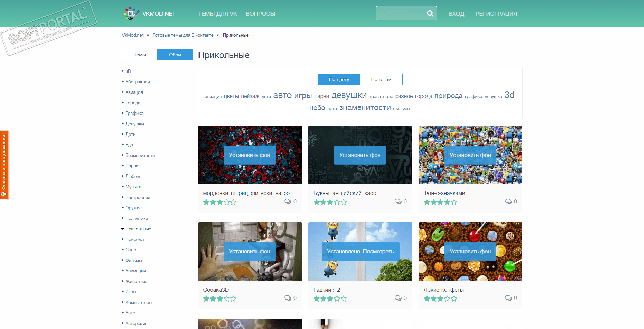This screenshot has height=329, width=644.
Task: Click the игры tag in cloud
Action: [303, 96]
